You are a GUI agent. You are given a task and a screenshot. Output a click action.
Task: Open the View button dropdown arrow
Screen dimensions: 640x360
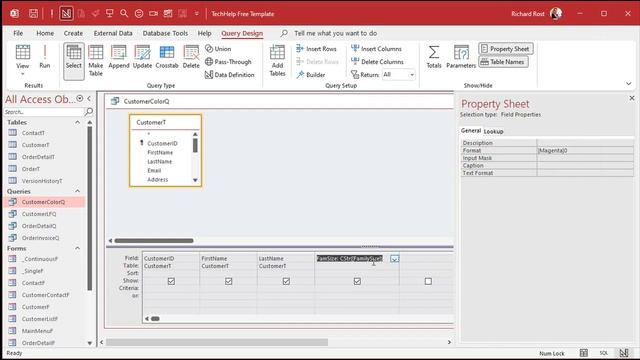22,74
